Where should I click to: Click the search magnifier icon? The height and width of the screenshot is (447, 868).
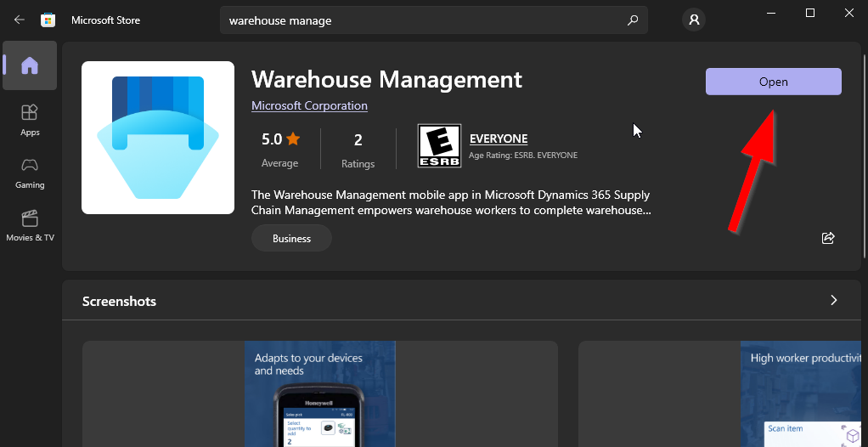tap(633, 20)
